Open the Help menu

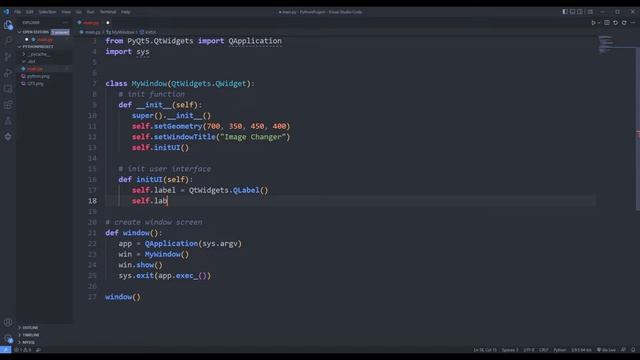126,12
